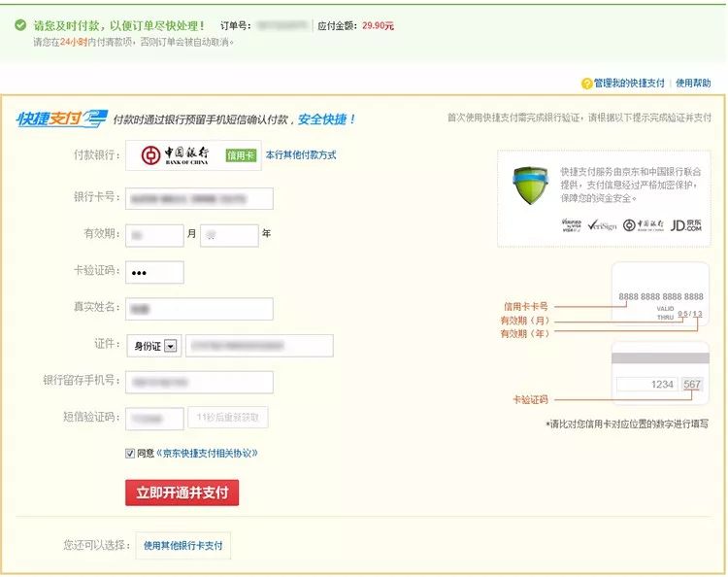Focus the 真实姓名 input field
The width and height of the screenshot is (728, 577).
click(199, 309)
